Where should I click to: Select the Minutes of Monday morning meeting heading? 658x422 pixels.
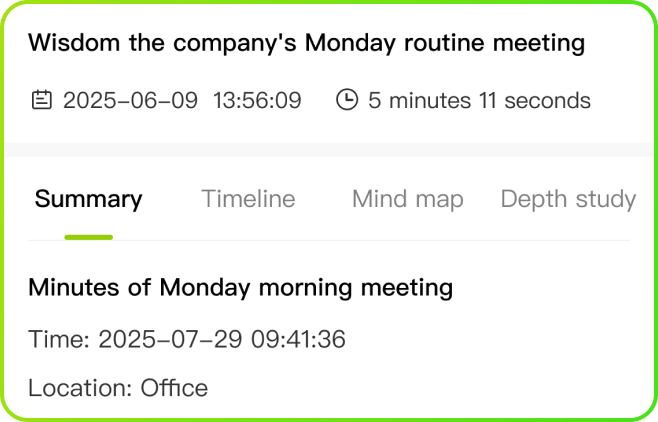pyautogui.click(x=240, y=288)
